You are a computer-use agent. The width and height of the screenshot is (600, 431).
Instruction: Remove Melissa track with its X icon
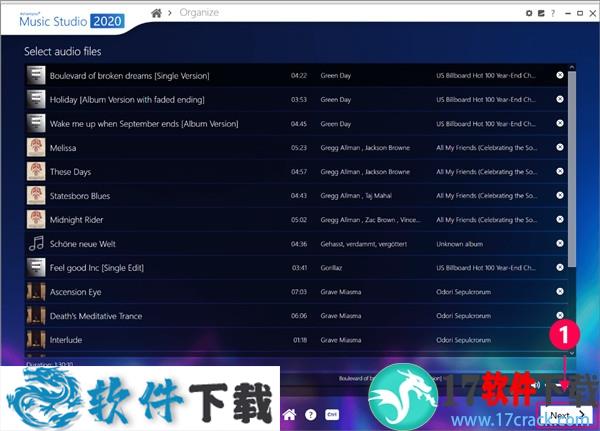tap(559, 147)
